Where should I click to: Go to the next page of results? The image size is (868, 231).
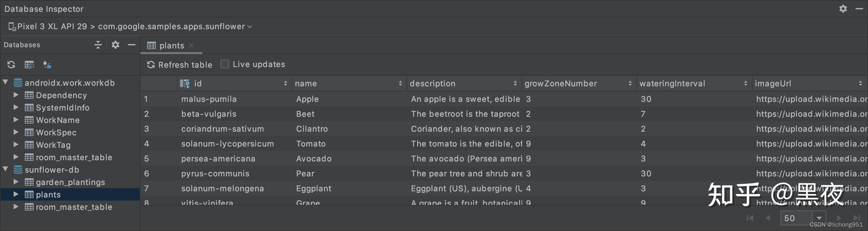(839, 218)
